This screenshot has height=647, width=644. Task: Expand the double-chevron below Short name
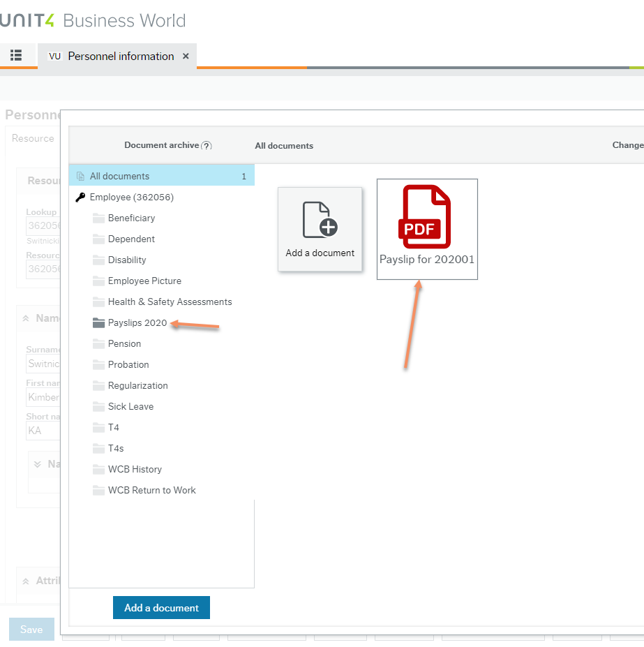pyautogui.click(x=38, y=464)
